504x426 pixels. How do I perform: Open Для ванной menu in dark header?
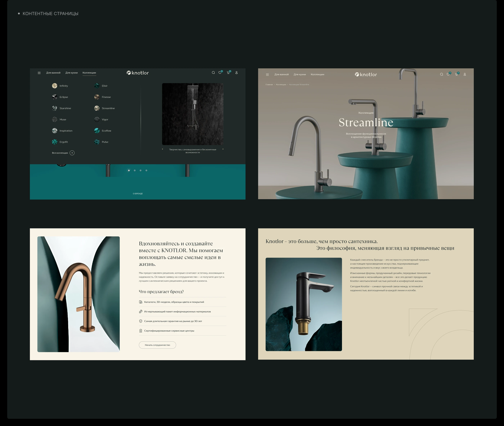[x=53, y=73]
